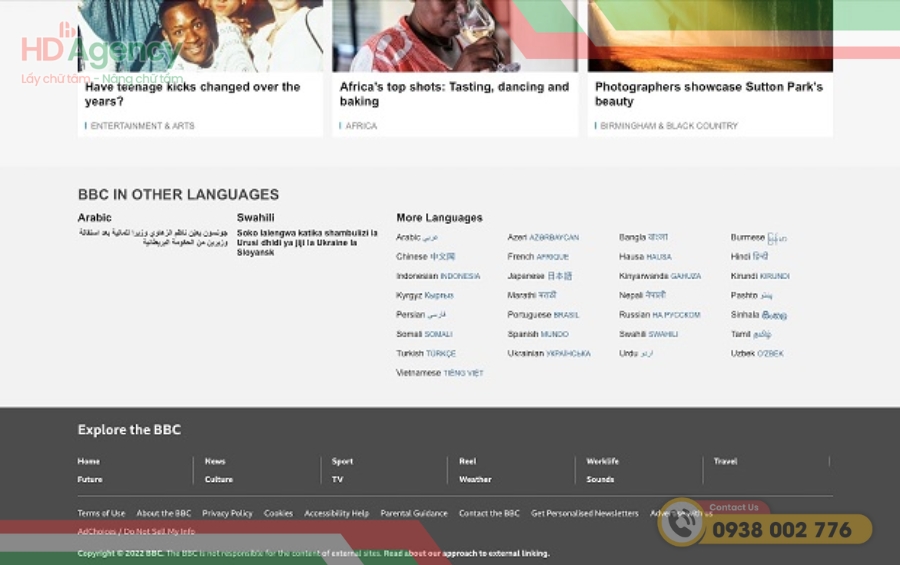Choose Persian language link
The width and height of the screenshot is (900, 565).
click(421, 315)
